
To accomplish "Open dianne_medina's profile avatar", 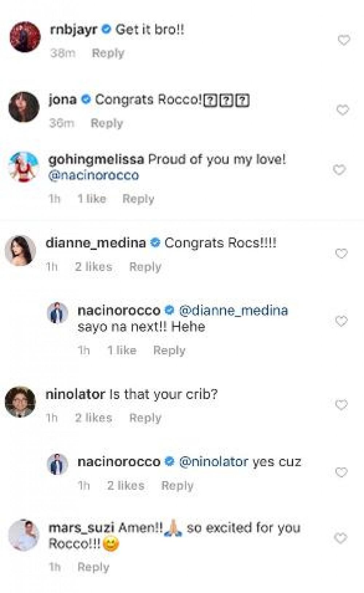I will point(20,250).
